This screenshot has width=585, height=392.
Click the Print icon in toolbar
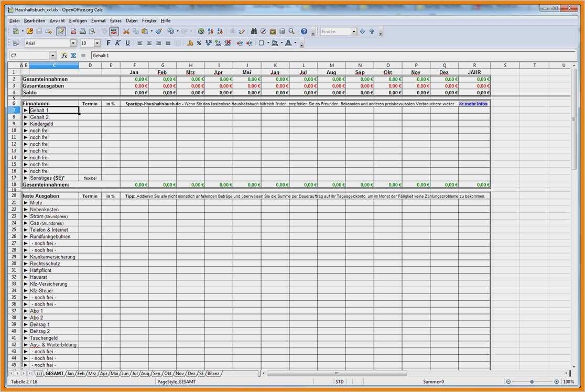(x=83, y=31)
